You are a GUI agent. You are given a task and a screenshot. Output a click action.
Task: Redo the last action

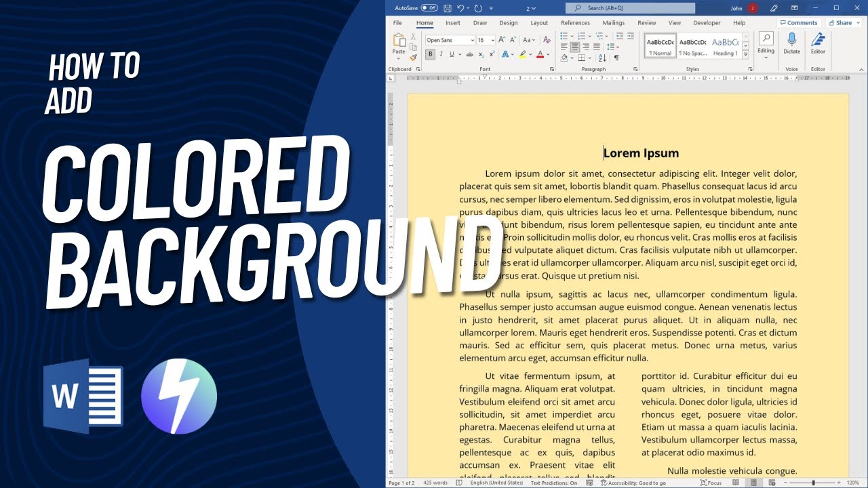(x=478, y=8)
